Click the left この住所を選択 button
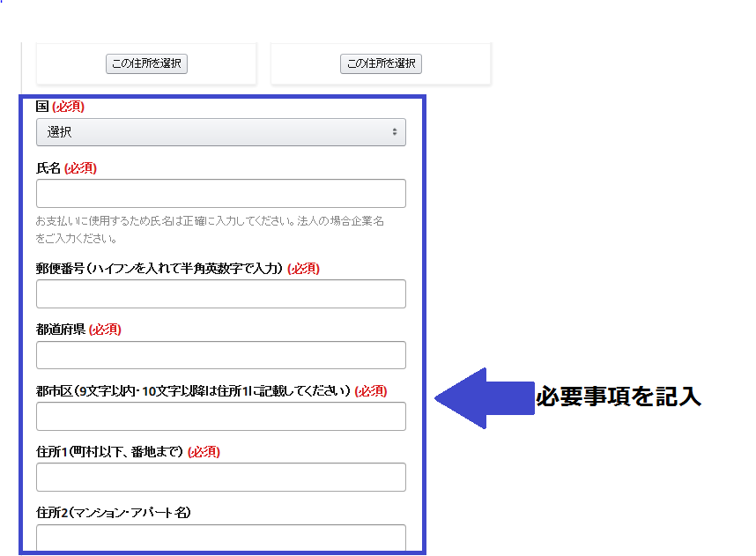The image size is (756, 556). [146, 63]
